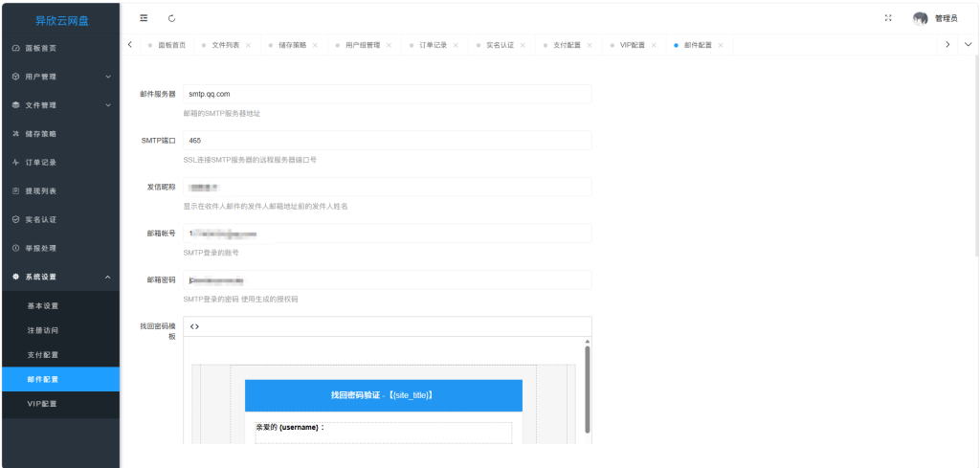Switch to the VIP配置 tab

pos(633,45)
